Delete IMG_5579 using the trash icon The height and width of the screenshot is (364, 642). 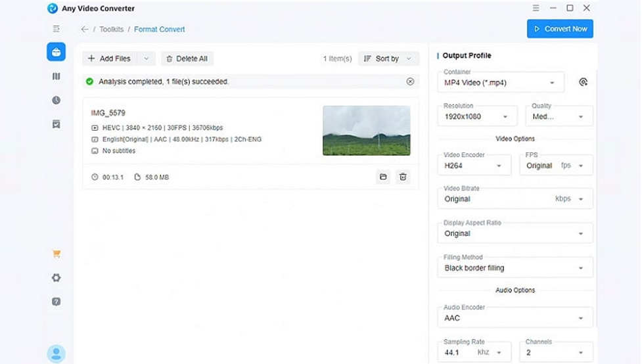pyautogui.click(x=403, y=177)
